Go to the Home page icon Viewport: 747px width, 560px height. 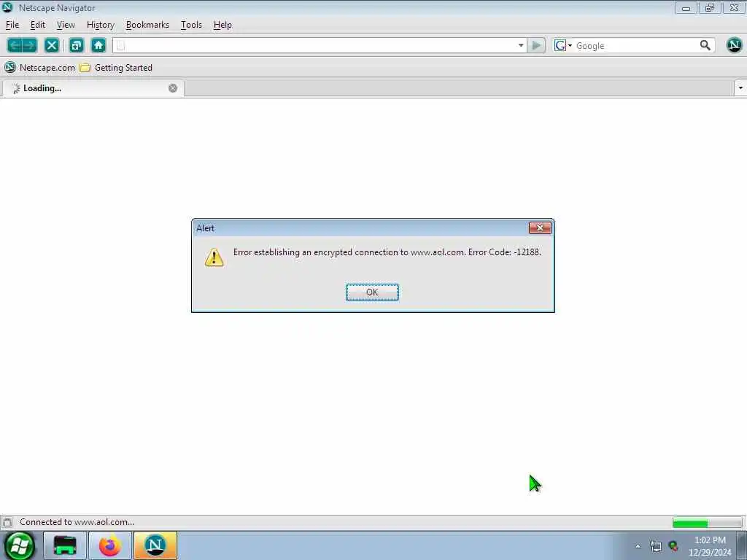pos(98,45)
